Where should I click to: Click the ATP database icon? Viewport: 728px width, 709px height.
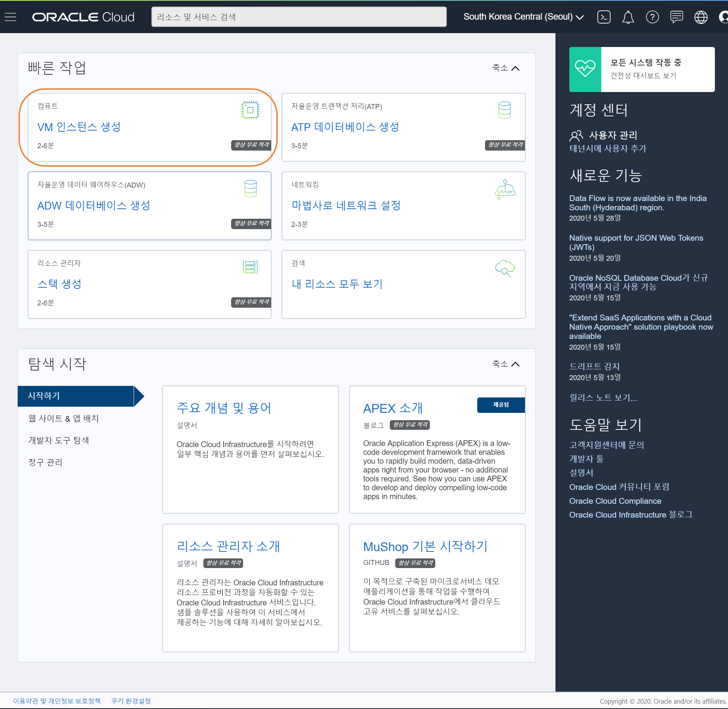pyautogui.click(x=504, y=110)
